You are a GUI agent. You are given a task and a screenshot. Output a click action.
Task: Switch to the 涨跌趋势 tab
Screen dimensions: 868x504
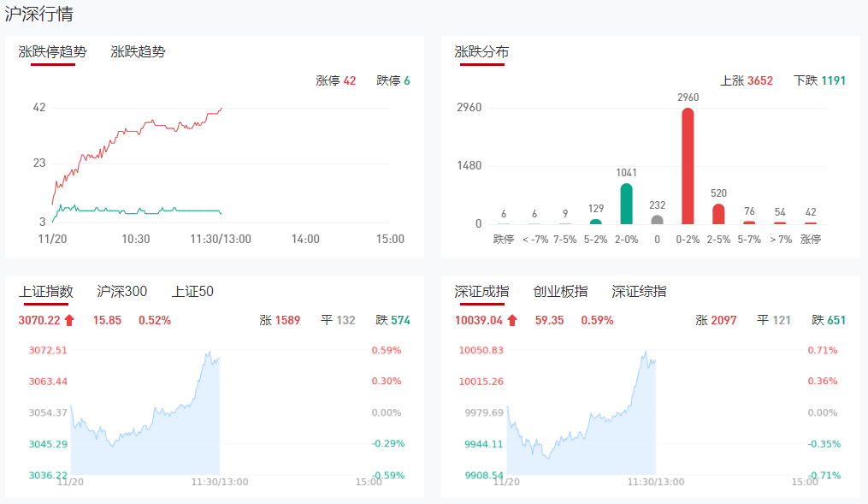coord(138,51)
